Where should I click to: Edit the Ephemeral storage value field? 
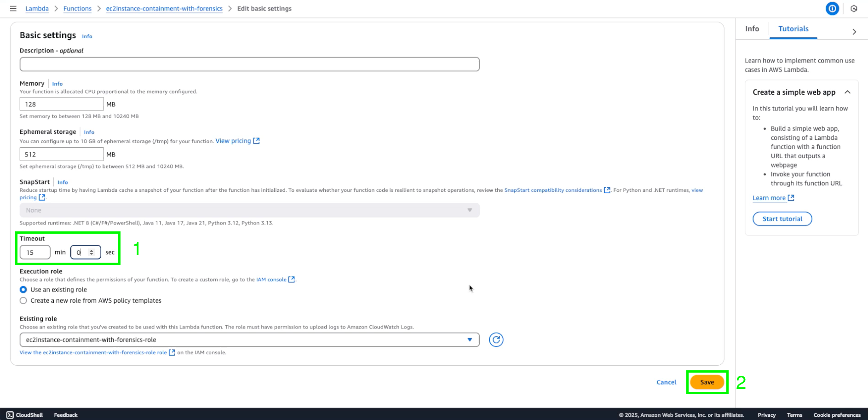62,155
